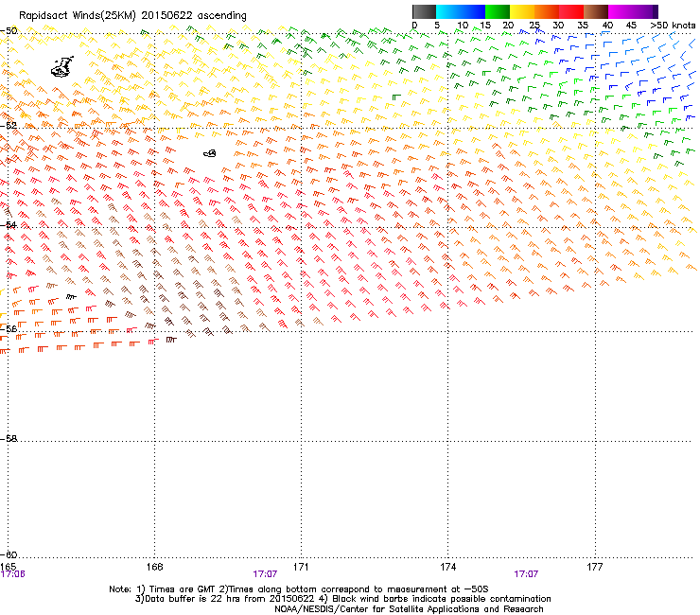Click the purple '17:07' near longitude 171
This screenshot has height=615, width=700.
click(265, 574)
